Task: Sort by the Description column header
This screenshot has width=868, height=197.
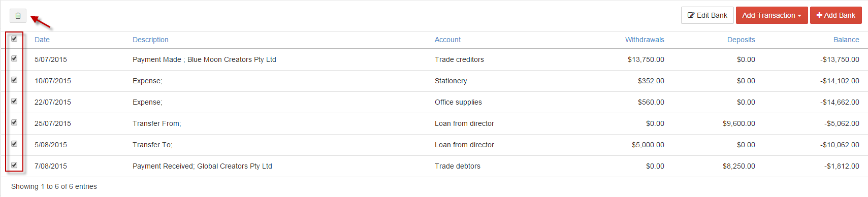Action: [150, 40]
